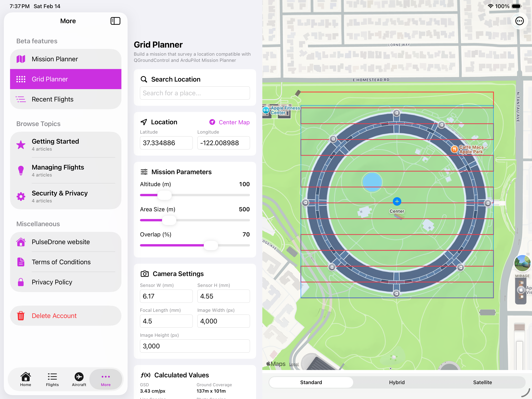Viewport: 532px width, 399px height.
Task: Open map options via the ellipsis icon
Action: (x=519, y=21)
